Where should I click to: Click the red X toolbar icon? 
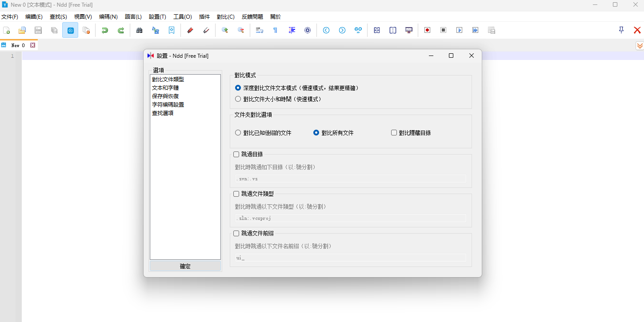637,30
